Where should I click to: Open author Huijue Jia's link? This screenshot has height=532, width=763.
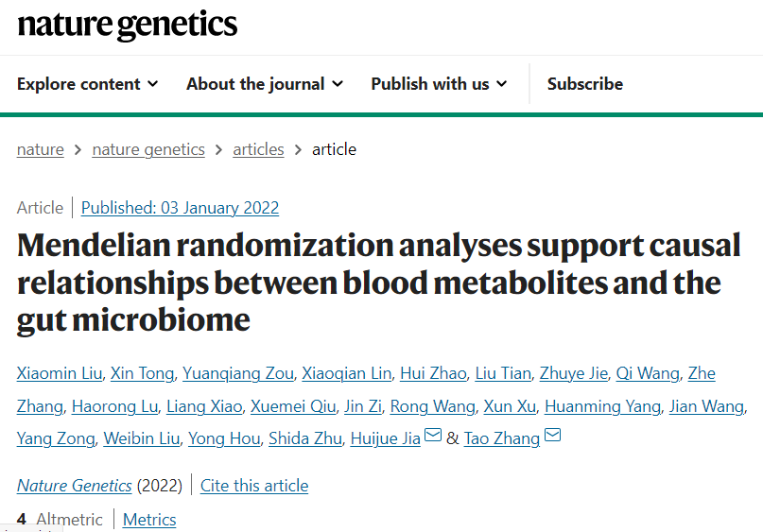click(x=386, y=438)
